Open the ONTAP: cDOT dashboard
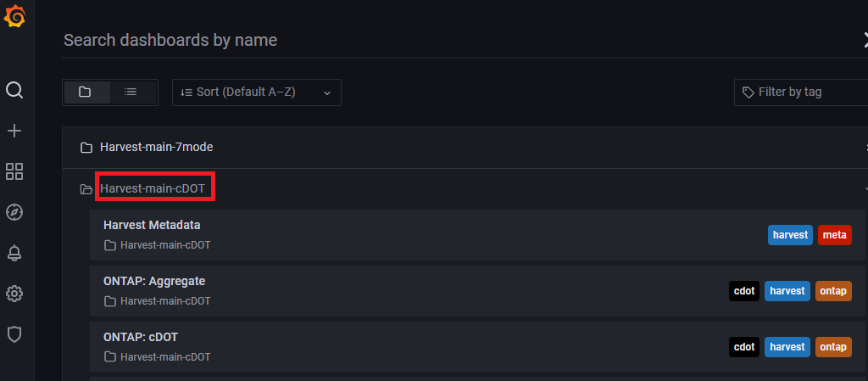This screenshot has height=381, width=868. [x=477, y=347]
